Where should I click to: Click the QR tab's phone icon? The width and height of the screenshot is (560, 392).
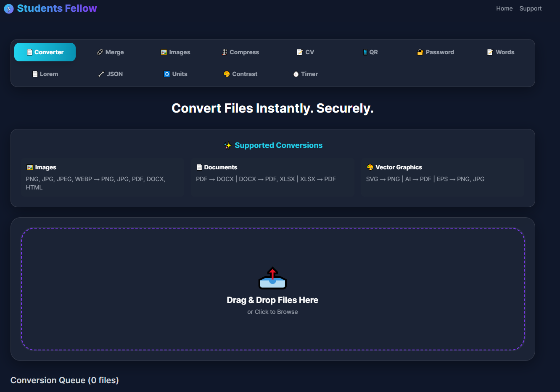[365, 52]
